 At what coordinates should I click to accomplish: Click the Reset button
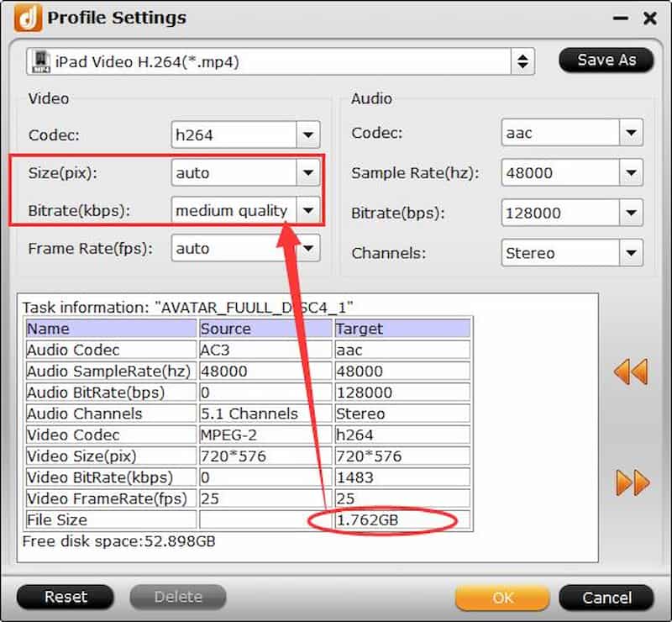(66, 597)
